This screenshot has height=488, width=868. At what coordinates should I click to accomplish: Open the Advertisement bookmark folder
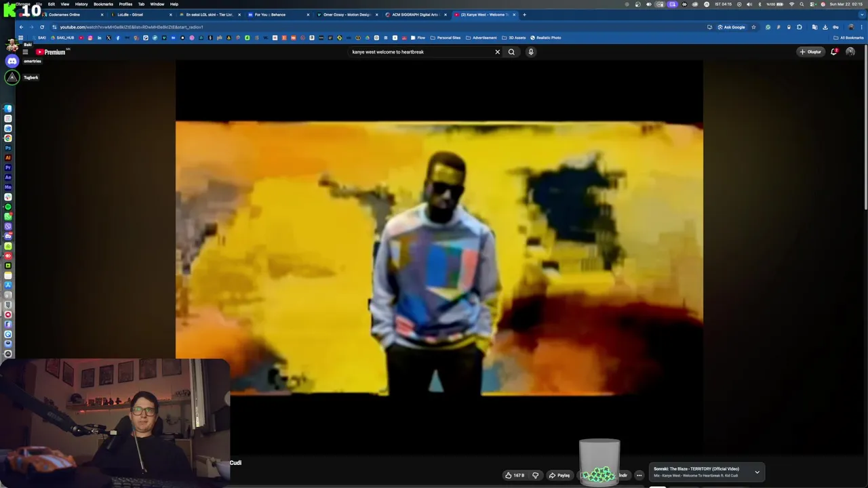click(481, 38)
